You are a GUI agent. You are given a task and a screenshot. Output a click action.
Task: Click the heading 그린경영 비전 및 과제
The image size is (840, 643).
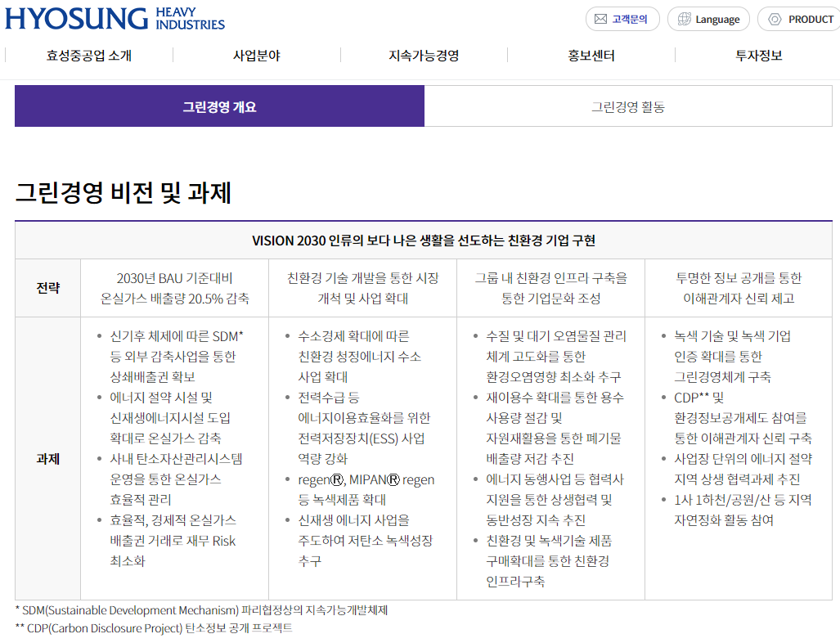(124, 192)
